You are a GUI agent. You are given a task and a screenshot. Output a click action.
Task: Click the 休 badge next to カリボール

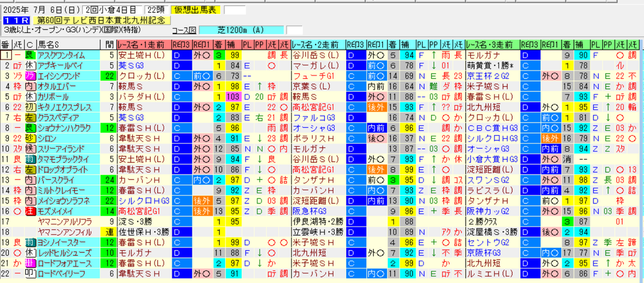pos(30,96)
